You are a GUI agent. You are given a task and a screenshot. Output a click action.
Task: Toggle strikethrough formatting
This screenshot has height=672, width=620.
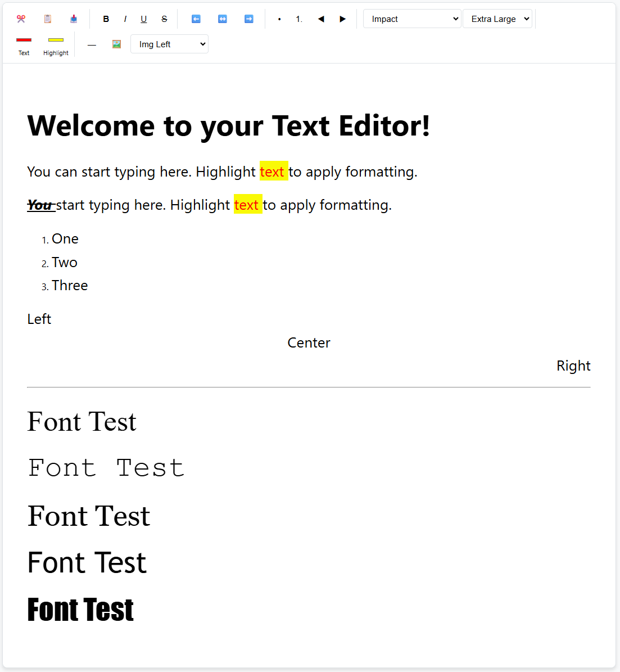164,19
